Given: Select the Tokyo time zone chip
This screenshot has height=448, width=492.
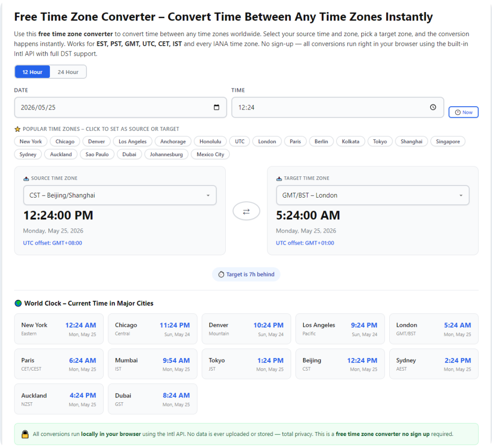Looking at the screenshot, I should [x=380, y=142].
